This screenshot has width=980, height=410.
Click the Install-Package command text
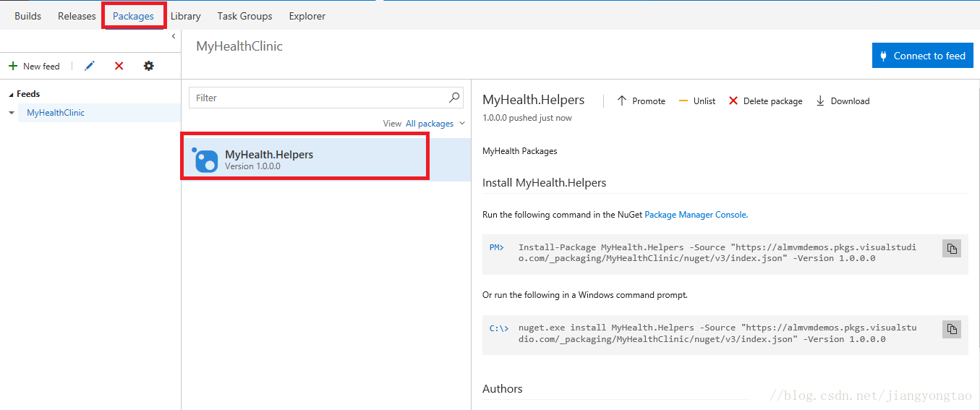pos(717,252)
